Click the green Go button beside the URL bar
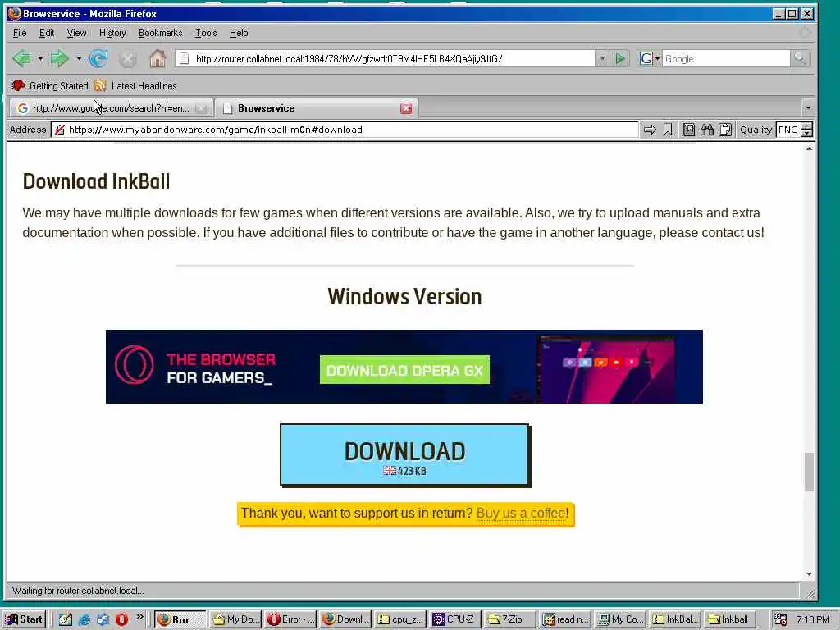Screen dimensions: 840x630 (620, 59)
